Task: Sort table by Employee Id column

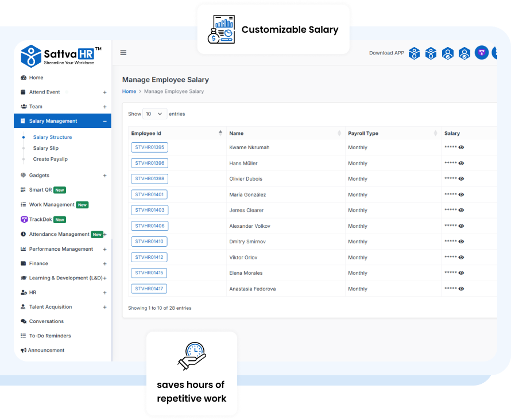Action: point(220,133)
